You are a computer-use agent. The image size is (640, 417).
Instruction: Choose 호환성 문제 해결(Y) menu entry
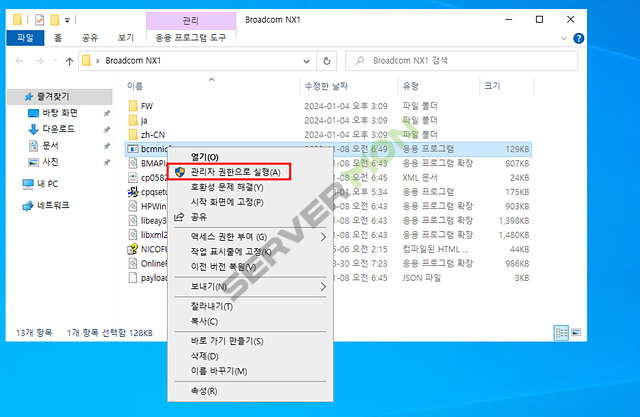tap(227, 187)
